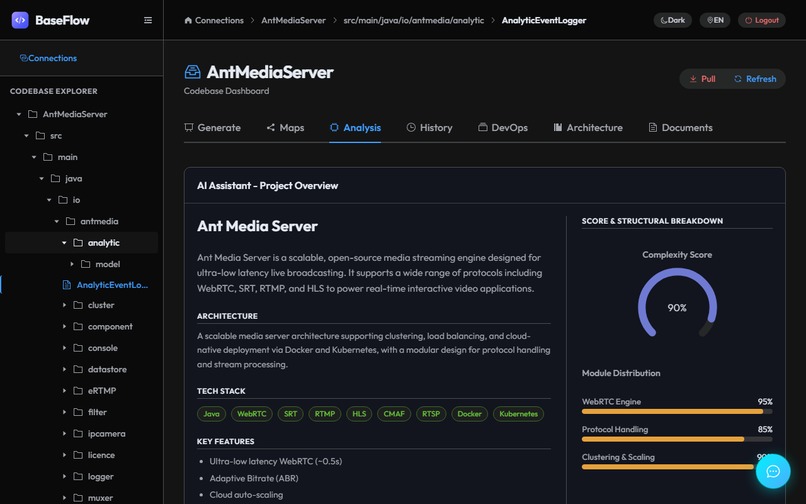This screenshot has height=504, width=806.
Task: Toggle Dark theme mode
Action: [672, 21]
